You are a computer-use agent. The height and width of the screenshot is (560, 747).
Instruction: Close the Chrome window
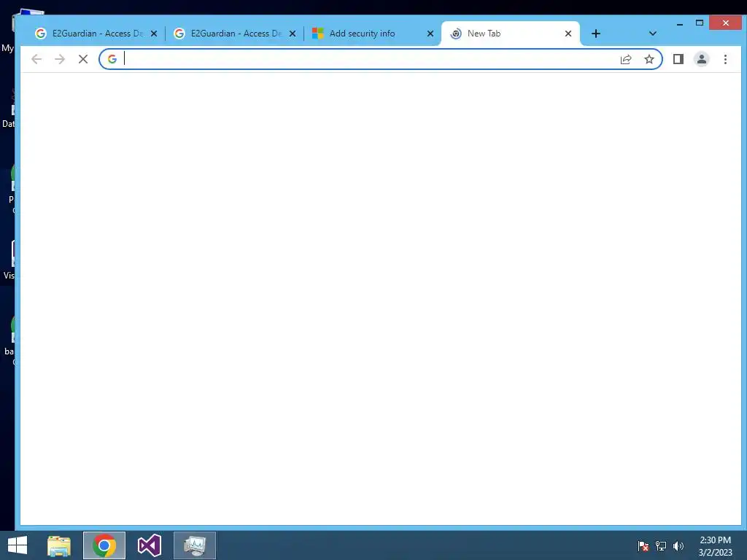pyautogui.click(x=726, y=23)
